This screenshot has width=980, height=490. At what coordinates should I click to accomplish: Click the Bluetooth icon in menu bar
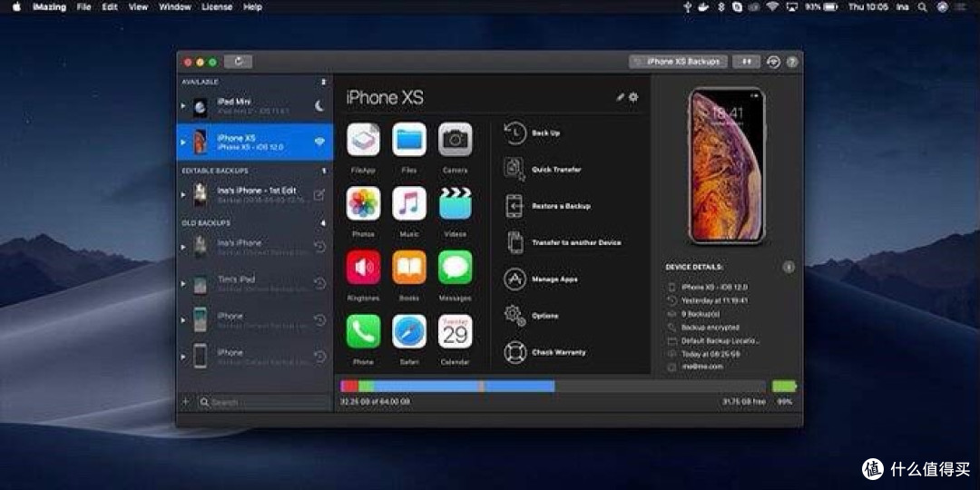coord(720,7)
